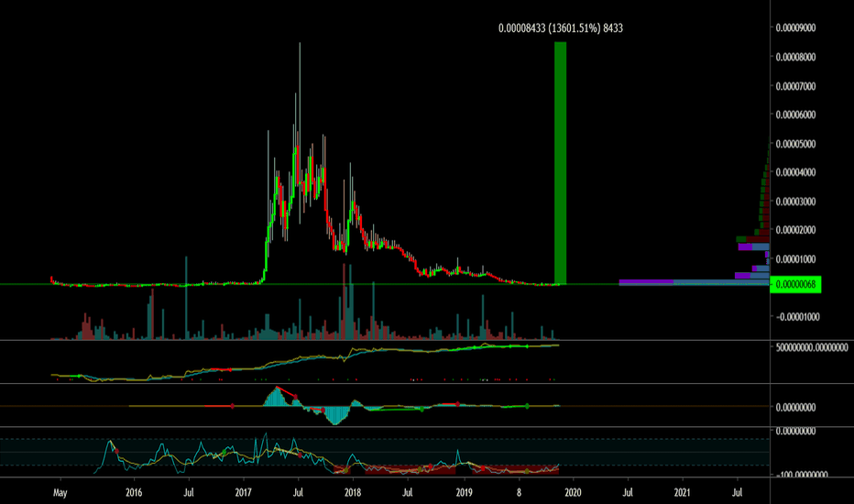Select the tall green price-range measurement bar
The image size is (854, 504).
coord(560,163)
